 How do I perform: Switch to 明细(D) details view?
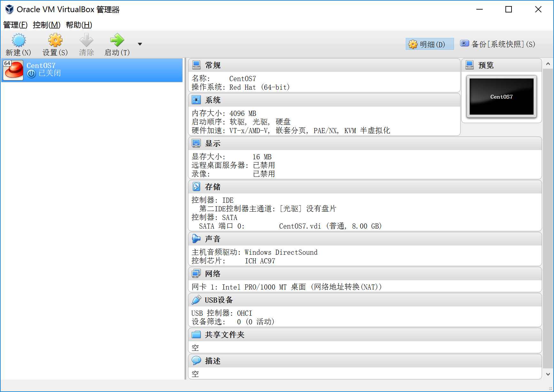[x=429, y=44]
